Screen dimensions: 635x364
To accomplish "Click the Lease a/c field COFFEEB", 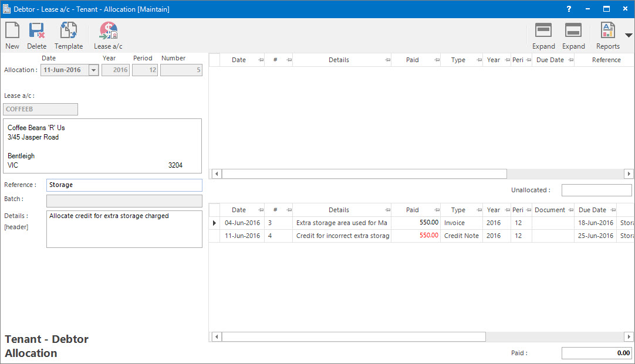I will [x=40, y=109].
